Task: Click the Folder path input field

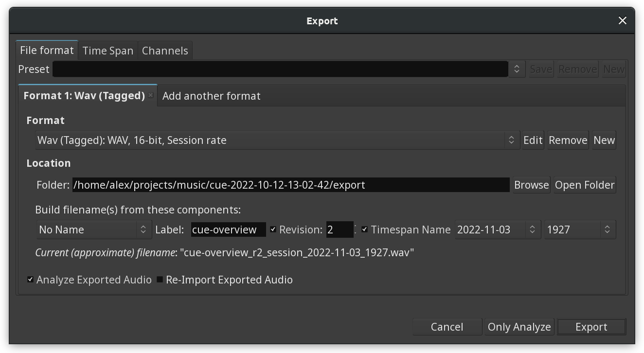Action: click(291, 185)
